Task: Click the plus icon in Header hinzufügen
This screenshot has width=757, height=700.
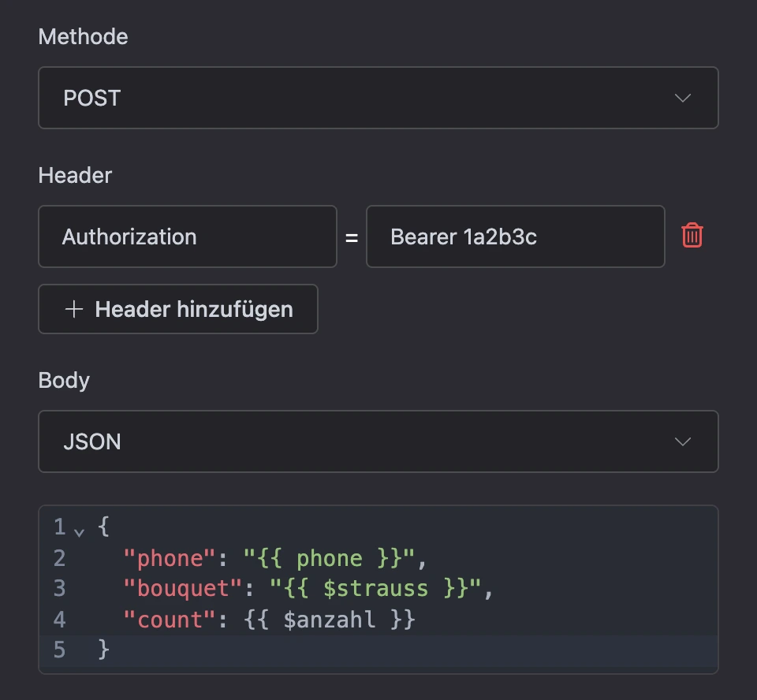Action: click(x=74, y=309)
